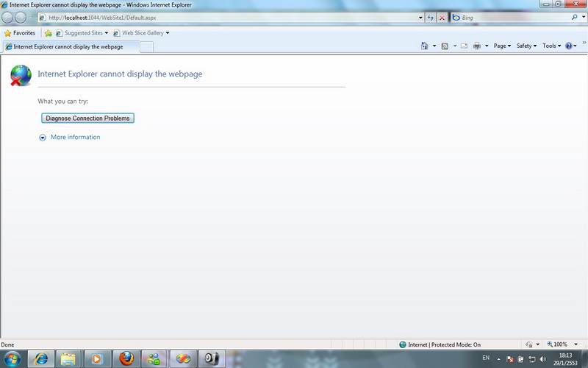Click the search magnifier icon

574,17
